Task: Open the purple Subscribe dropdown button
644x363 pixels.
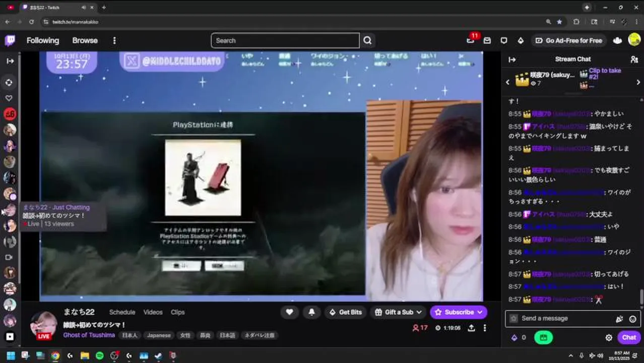Action: pos(459,312)
